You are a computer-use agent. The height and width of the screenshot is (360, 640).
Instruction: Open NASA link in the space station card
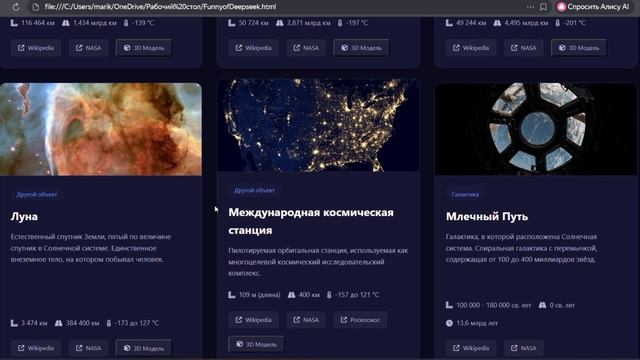pos(306,320)
